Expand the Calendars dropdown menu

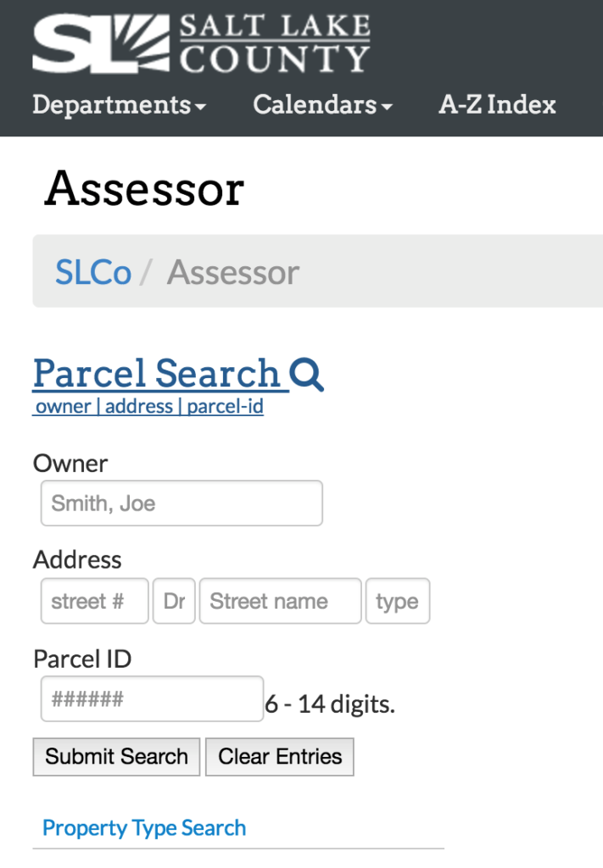pos(322,105)
